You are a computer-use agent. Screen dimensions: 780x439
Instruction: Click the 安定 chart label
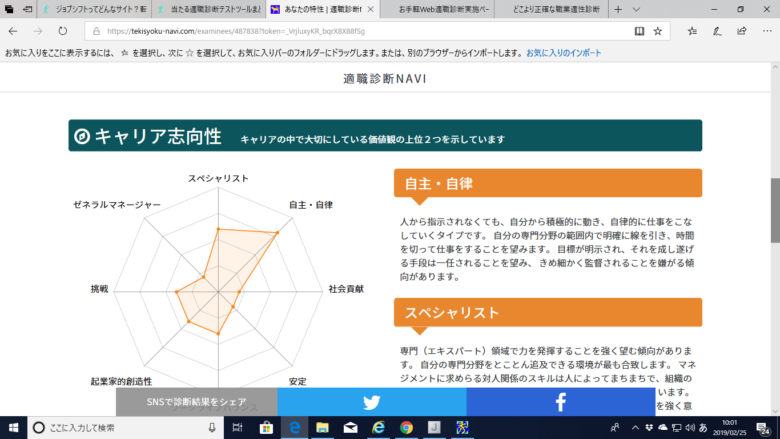(x=297, y=381)
